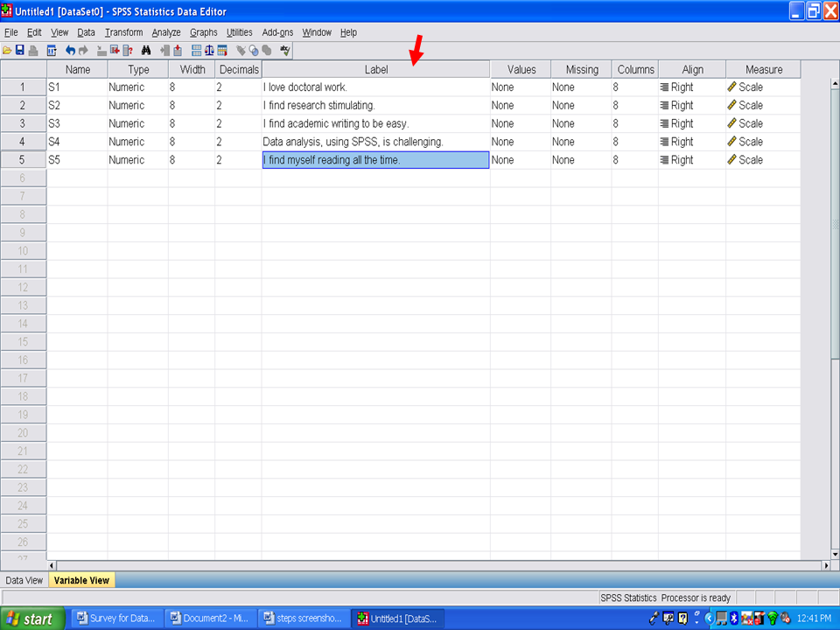The height and width of the screenshot is (630, 840).
Task: Click the Weight Cases scale icon
Action: 209,51
